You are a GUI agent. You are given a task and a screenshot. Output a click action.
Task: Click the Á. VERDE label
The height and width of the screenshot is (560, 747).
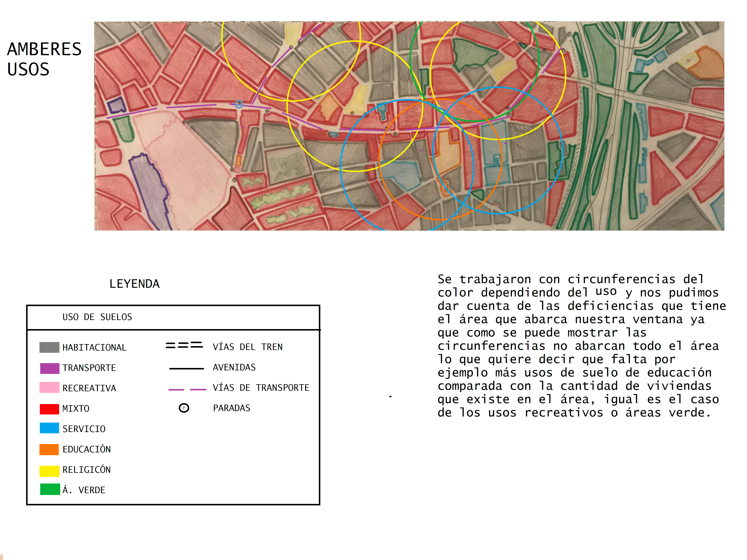pos(84,490)
